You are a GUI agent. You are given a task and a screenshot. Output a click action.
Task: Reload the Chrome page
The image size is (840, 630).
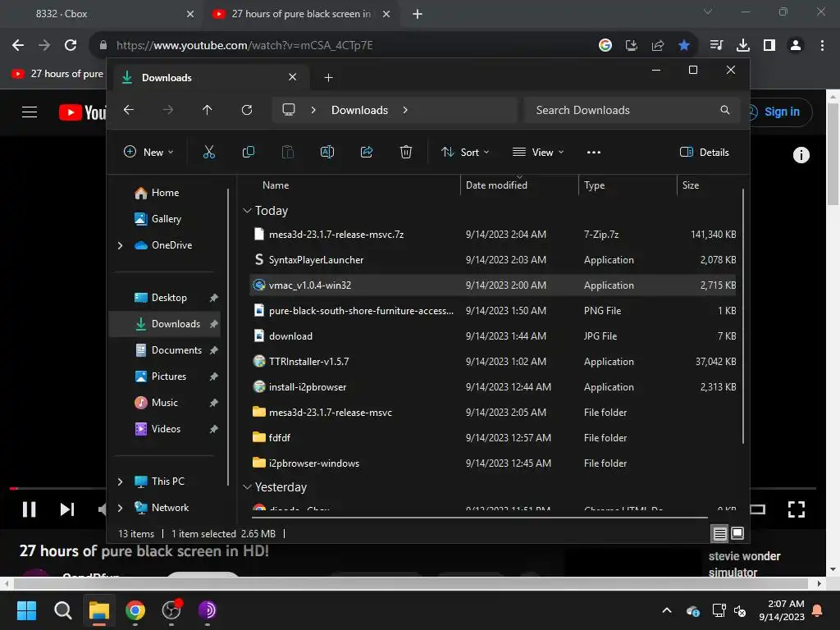[x=71, y=46]
